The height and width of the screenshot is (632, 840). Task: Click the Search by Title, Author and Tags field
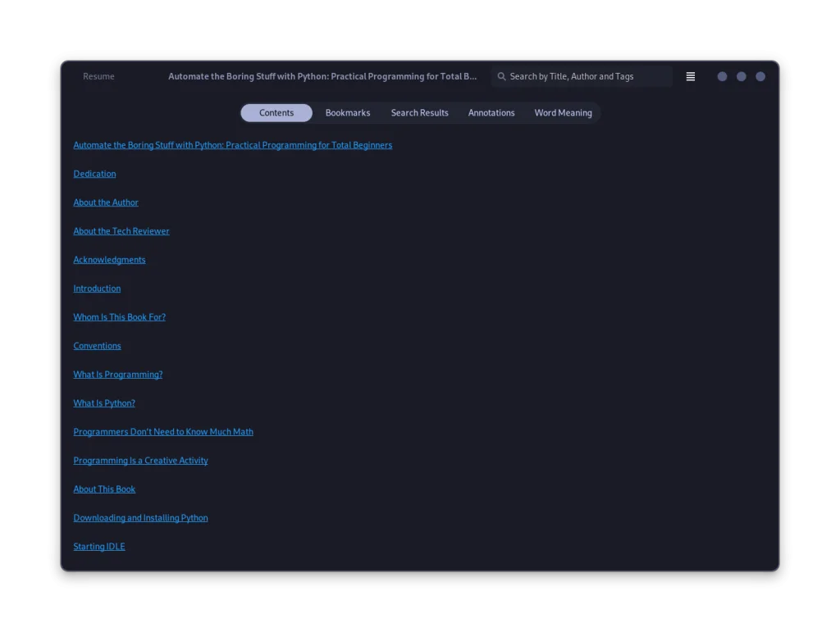click(x=582, y=75)
